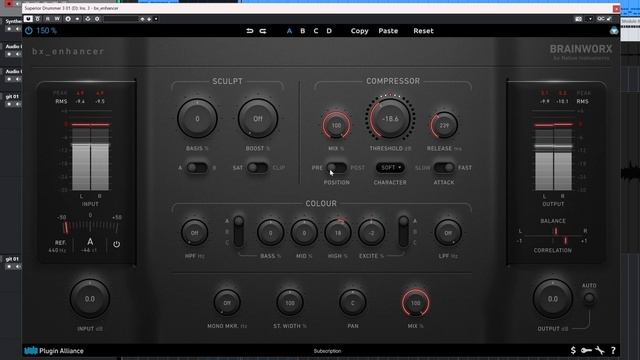640x360 pixels.
Task: Select preset slot D
Action: click(x=329, y=31)
